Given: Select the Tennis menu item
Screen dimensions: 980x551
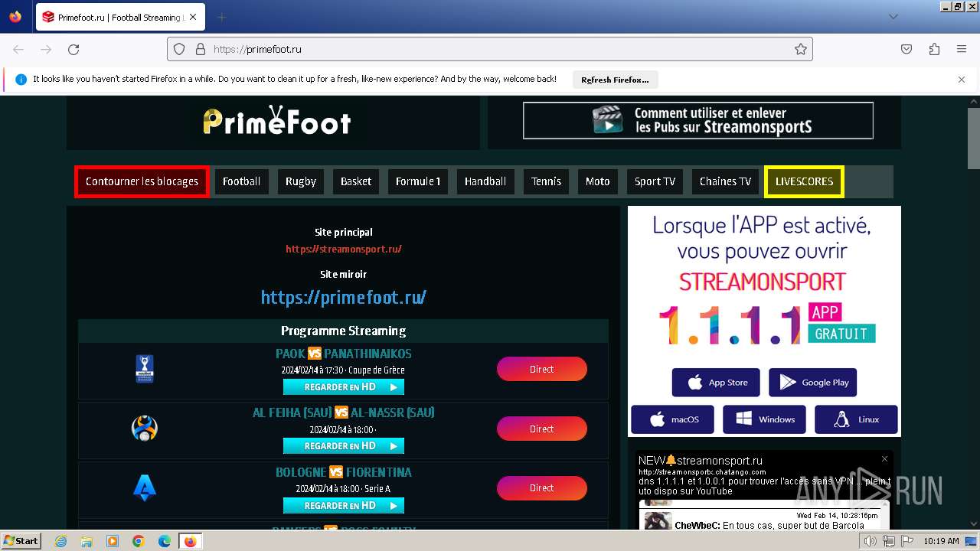Looking at the screenshot, I should pyautogui.click(x=547, y=181).
